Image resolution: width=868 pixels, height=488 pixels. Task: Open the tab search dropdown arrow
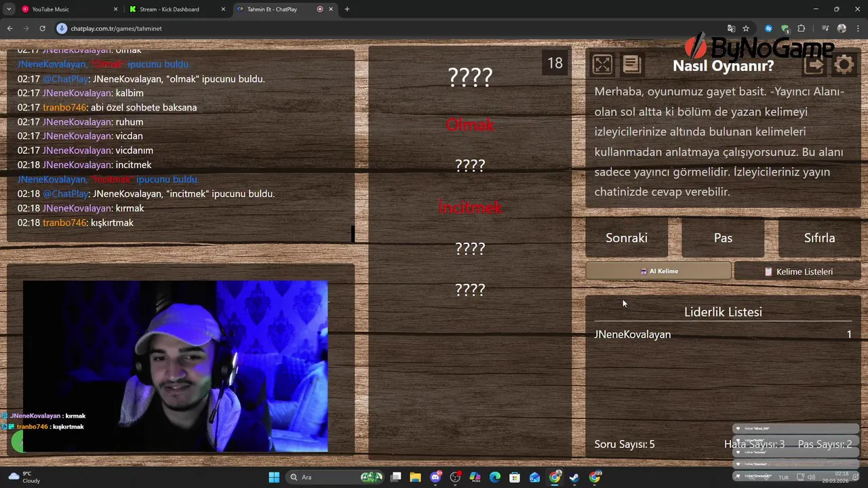(x=9, y=9)
